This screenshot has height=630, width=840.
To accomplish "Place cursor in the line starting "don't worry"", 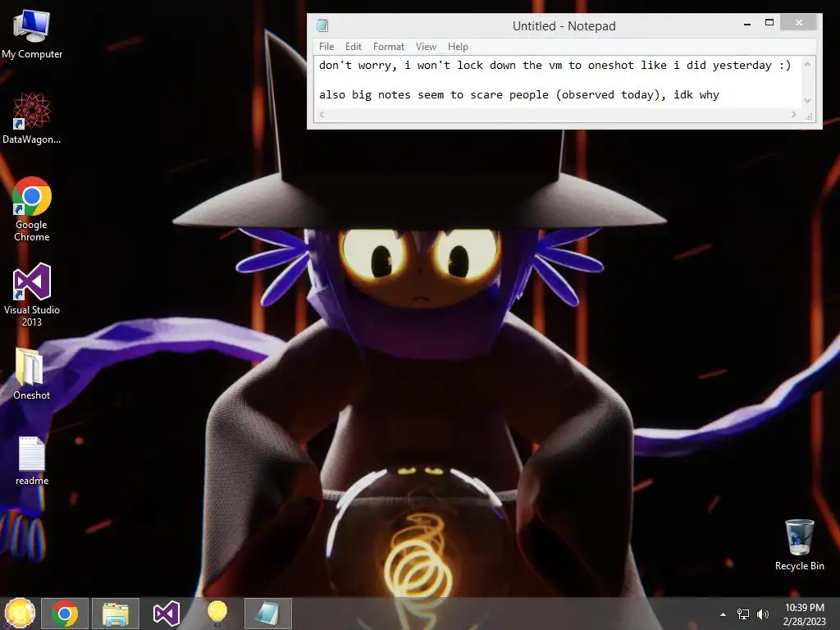I will point(555,66).
